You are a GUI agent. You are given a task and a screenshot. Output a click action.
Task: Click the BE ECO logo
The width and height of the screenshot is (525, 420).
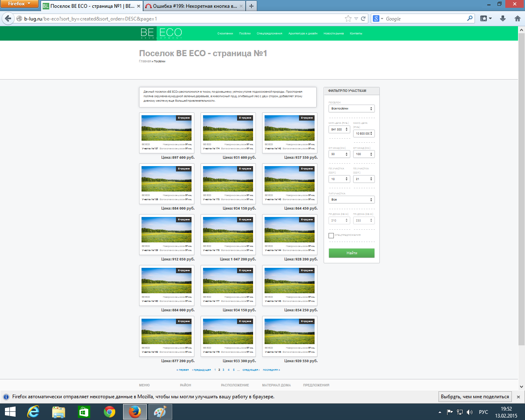(x=161, y=33)
